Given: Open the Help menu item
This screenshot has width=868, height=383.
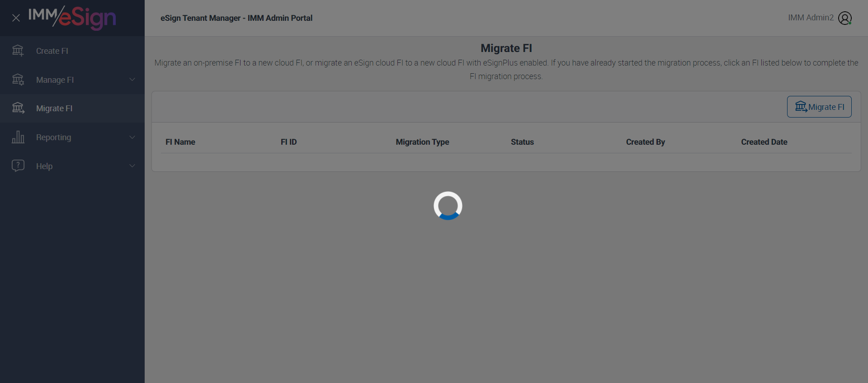Looking at the screenshot, I should pos(72,166).
